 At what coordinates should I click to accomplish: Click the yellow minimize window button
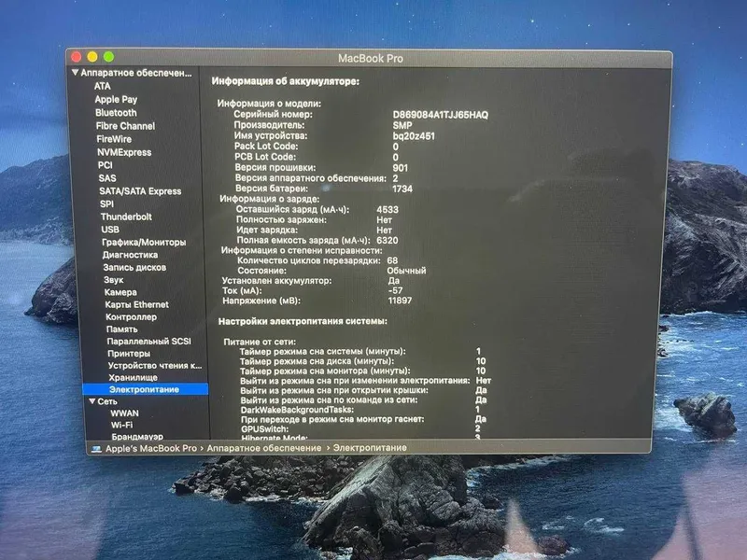pyautogui.click(x=92, y=57)
